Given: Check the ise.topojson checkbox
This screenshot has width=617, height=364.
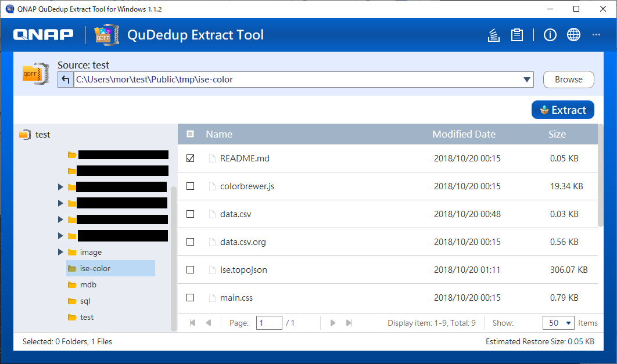Looking at the screenshot, I should pos(190,269).
